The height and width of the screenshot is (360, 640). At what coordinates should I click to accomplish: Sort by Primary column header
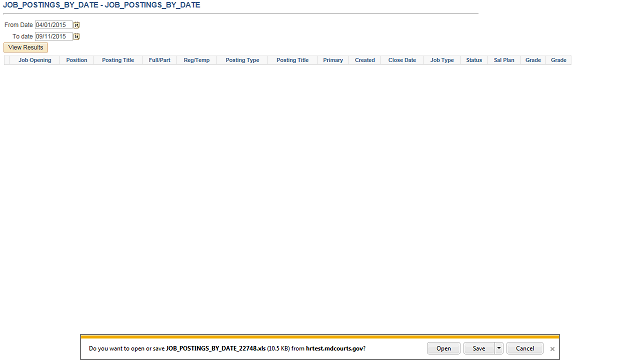333,60
